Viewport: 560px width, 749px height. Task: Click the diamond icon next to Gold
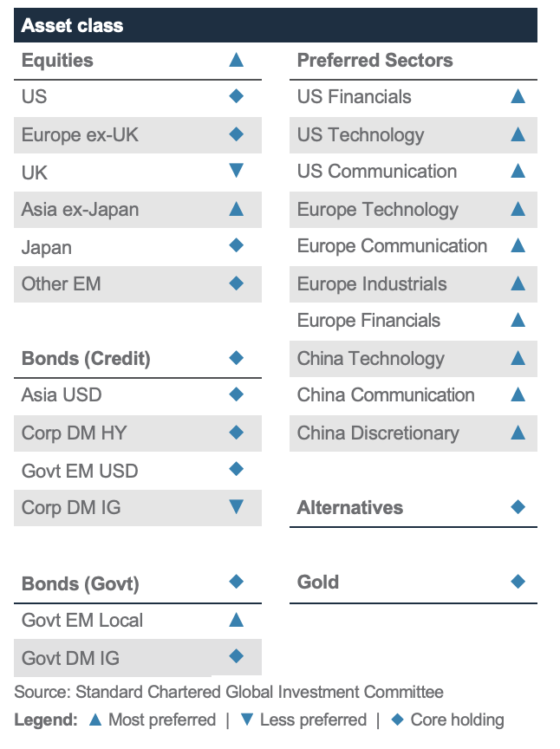(518, 582)
